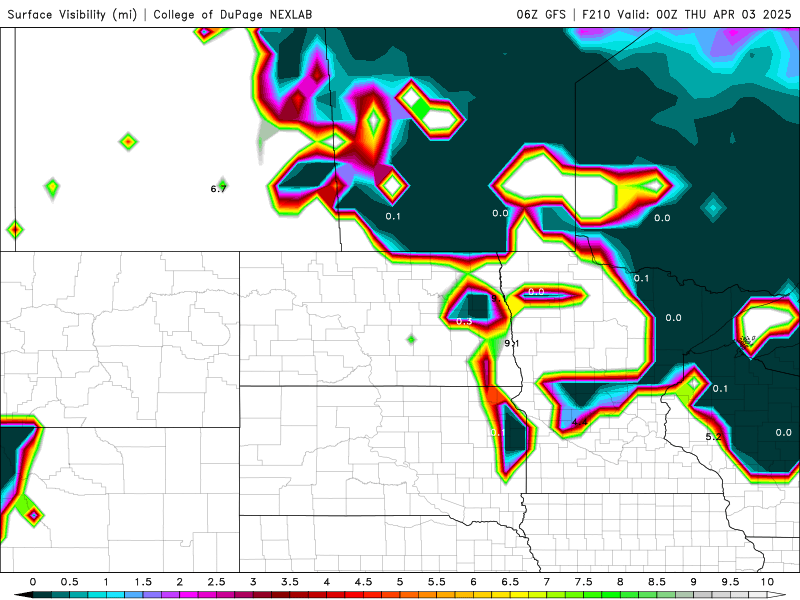Click the legend tick label "7.5"

point(584,582)
